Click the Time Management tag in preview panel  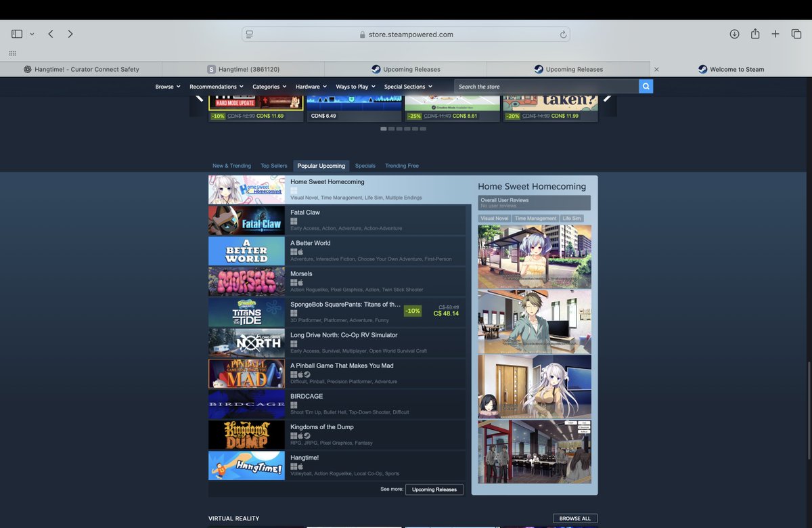[x=535, y=219]
